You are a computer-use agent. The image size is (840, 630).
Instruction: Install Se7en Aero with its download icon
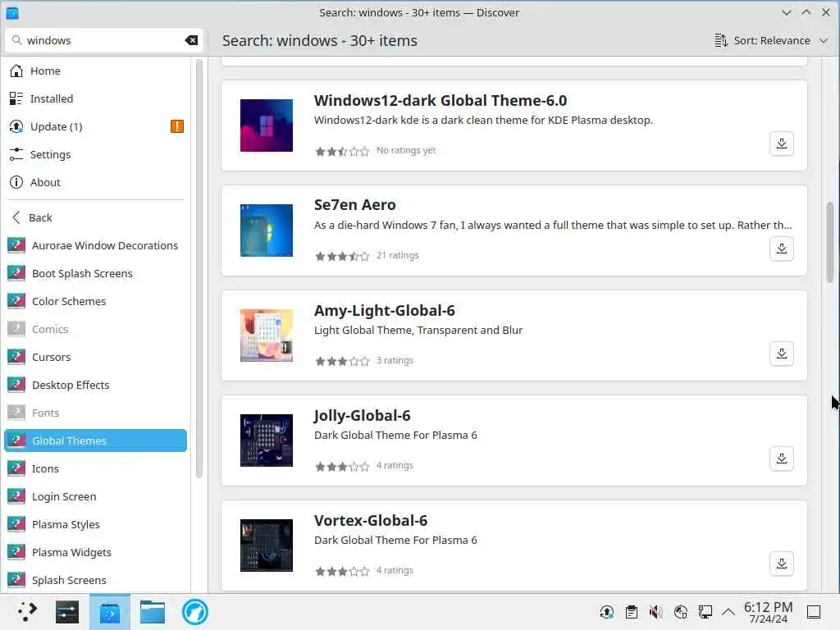click(781, 249)
